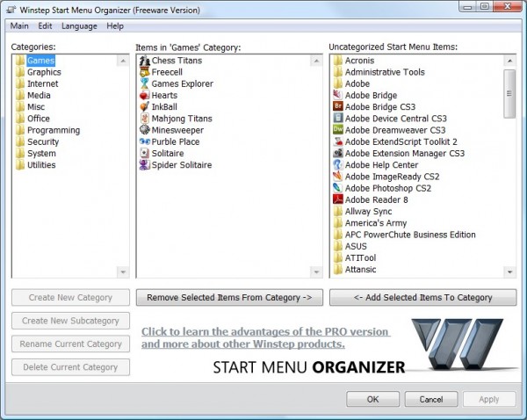Image resolution: width=527 pixels, height=420 pixels.
Task: Select the Purble Place icon
Action: [145, 142]
